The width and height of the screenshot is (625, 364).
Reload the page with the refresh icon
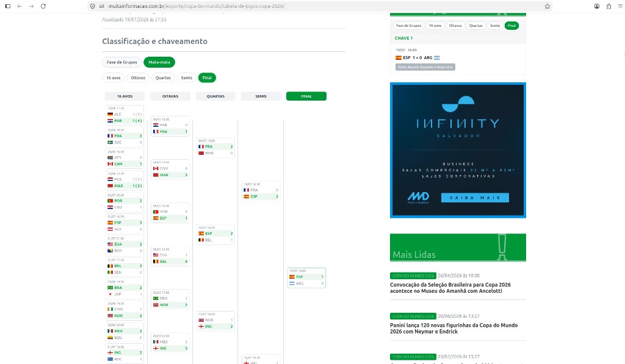point(43,6)
